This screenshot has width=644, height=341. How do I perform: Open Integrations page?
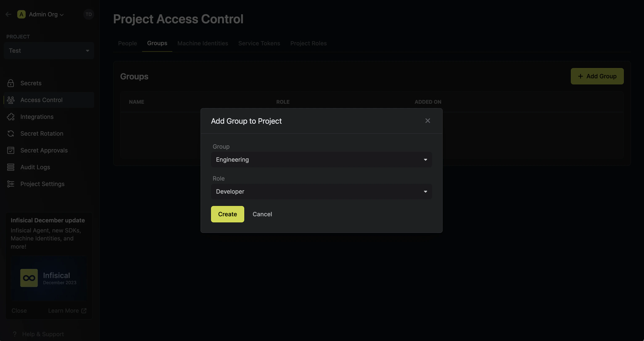coord(49,117)
